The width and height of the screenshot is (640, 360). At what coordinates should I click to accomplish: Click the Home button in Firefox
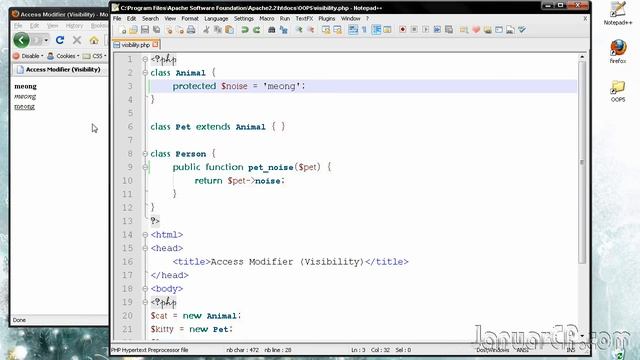pyautogui.click(x=94, y=40)
